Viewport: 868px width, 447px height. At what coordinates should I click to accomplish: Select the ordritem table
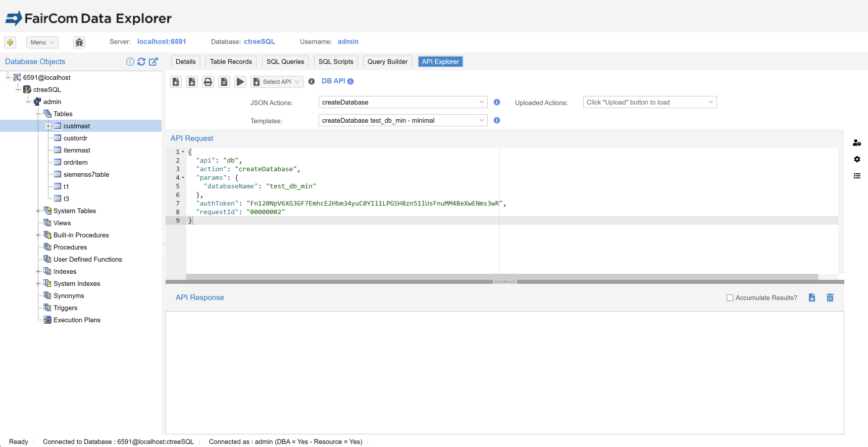tap(76, 162)
